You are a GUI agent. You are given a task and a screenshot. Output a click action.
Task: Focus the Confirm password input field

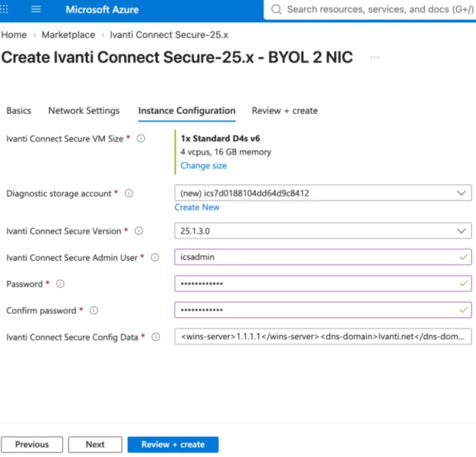[323, 310]
